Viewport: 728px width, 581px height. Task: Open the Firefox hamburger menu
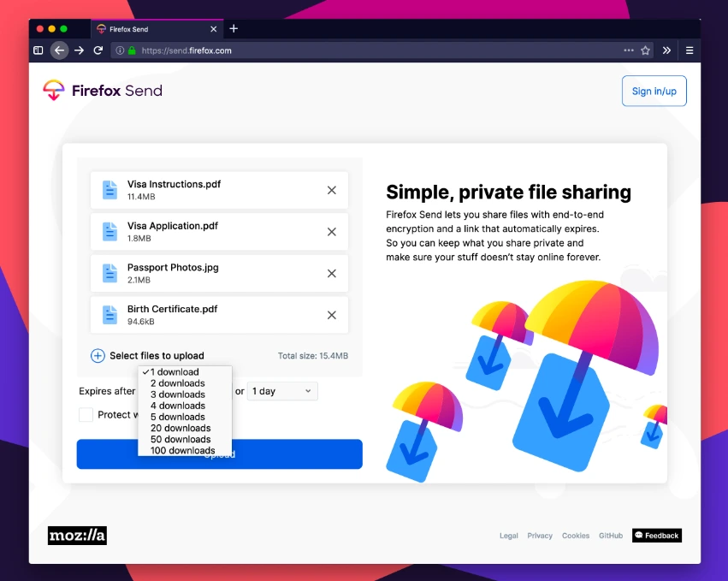coord(690,50)
